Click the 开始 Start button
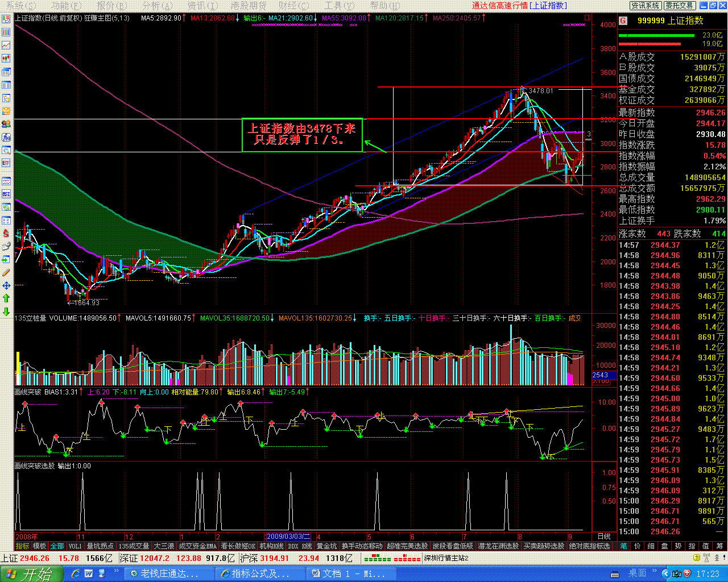 pos(32,574)
